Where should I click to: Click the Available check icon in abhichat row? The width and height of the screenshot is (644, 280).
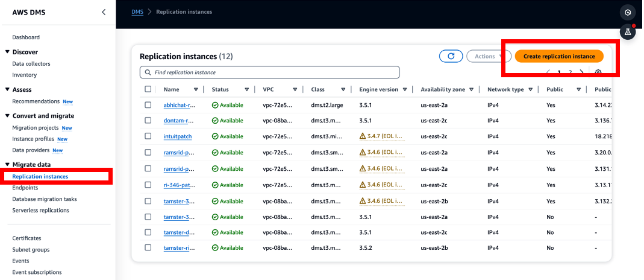pyautogui.click(x=215, y=105)
